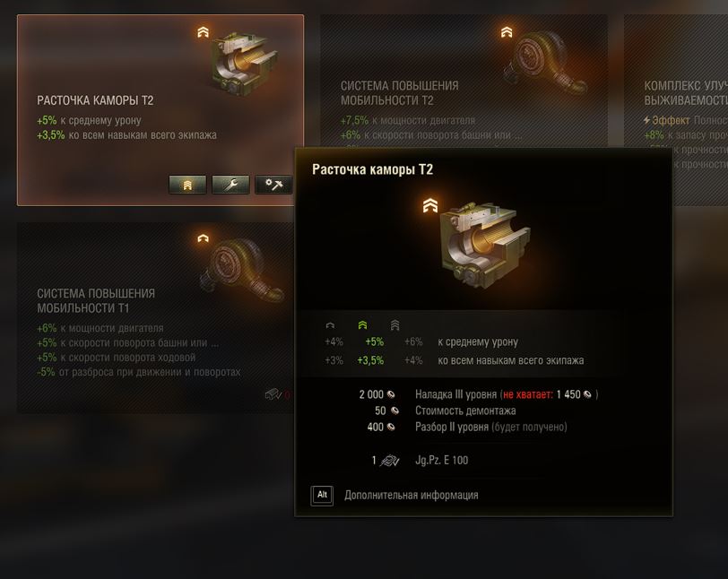Click the double-chevron tier badge on selected card
728x579 pixels.
(x=203, y=32)
